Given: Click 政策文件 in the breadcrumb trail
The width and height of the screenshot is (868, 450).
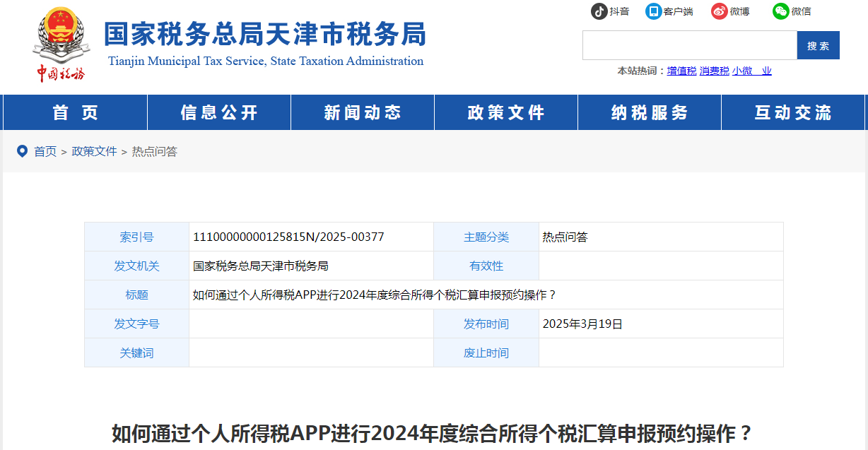Looking at the screenshot, I should click(94, 151).
